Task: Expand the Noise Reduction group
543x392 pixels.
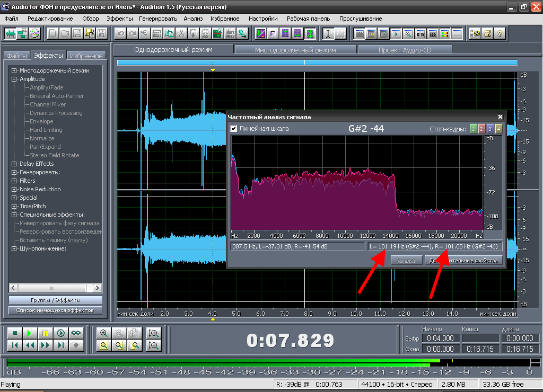Action: (x=14, y=189)
